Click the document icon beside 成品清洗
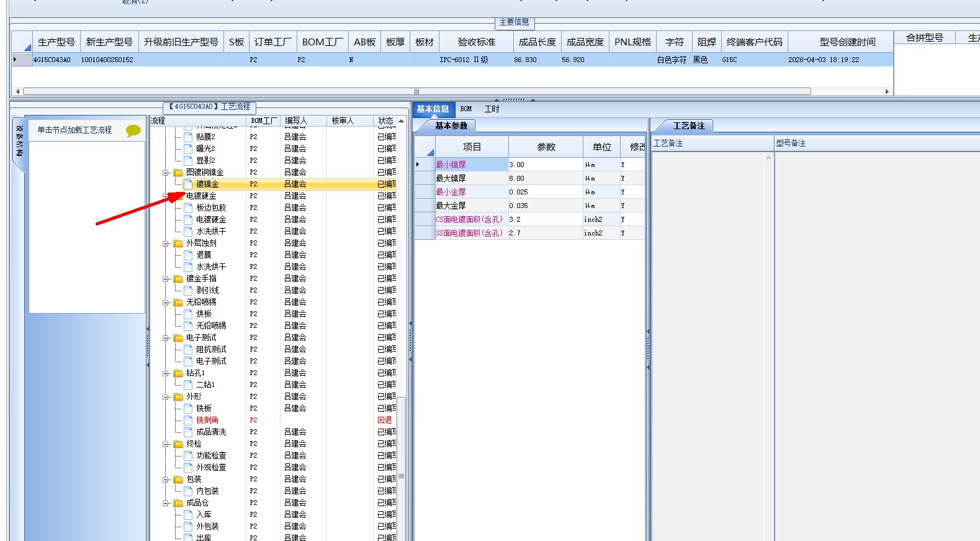Viewport: 980px width, 541px height. (188, 432)
